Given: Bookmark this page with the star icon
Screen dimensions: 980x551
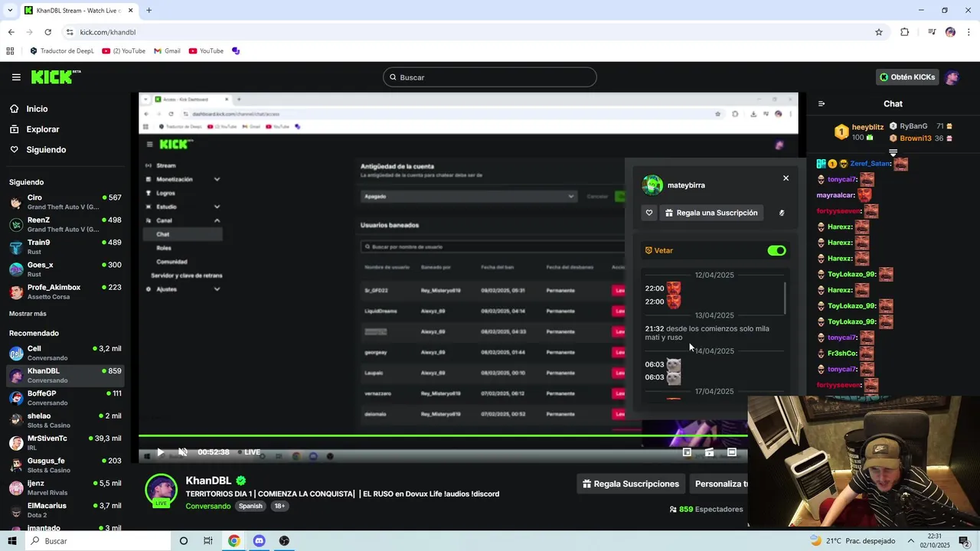Looking at the screenshot, I should point(879,32).
